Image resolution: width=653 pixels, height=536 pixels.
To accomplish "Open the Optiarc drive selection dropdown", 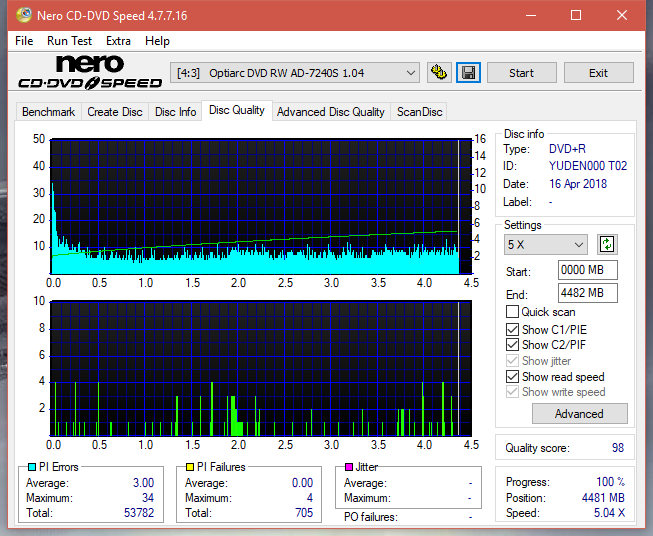I will point(294,73).
